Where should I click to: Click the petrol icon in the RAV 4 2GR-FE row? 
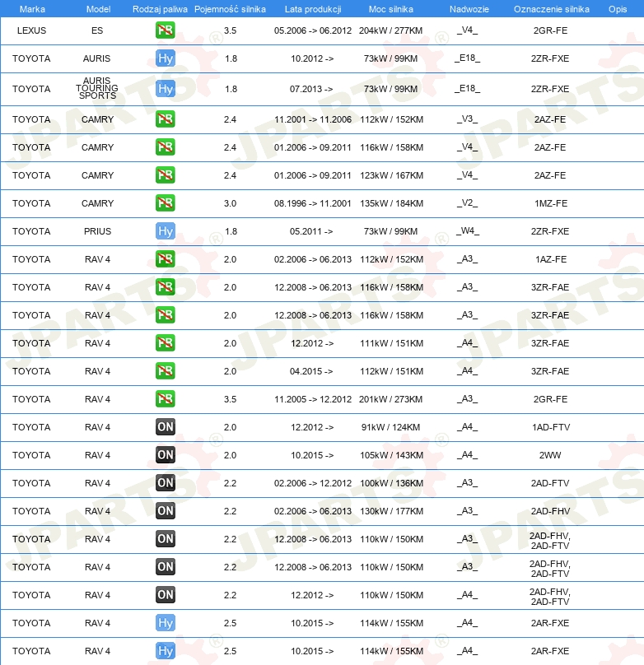165,399
